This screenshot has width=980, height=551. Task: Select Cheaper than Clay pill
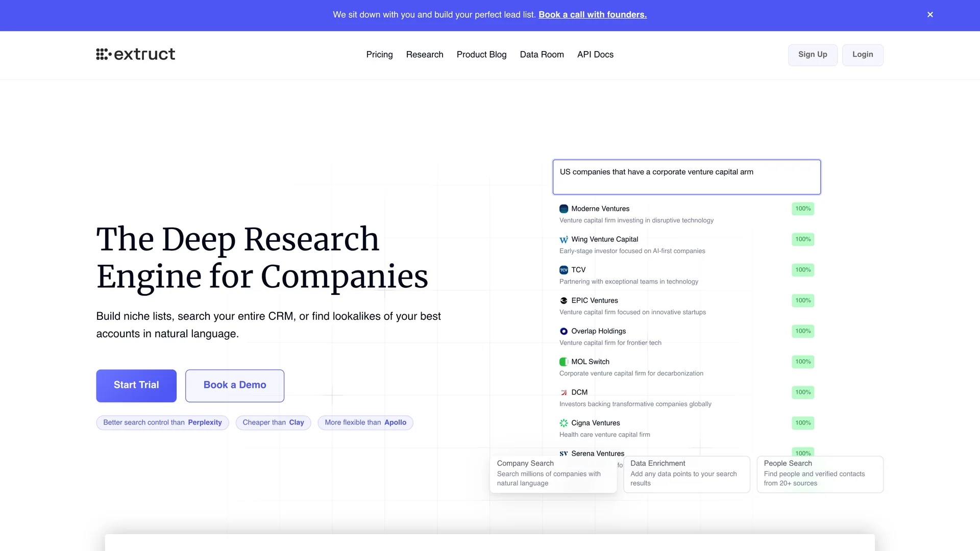point(273,422)
